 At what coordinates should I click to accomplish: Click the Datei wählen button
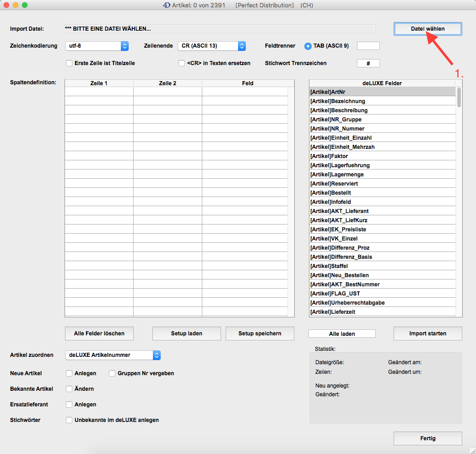click(x=427, y=28)
